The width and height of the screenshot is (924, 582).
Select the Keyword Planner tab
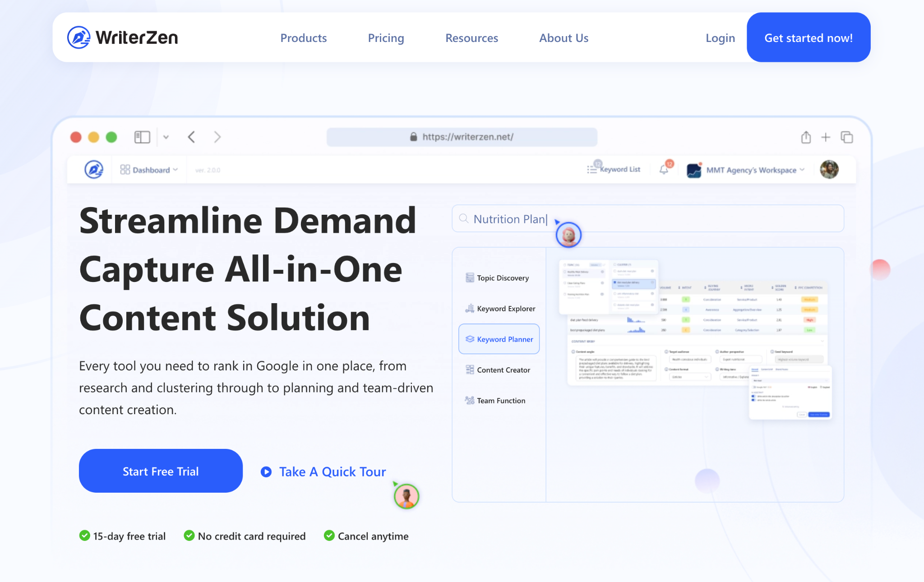point(499,339)
